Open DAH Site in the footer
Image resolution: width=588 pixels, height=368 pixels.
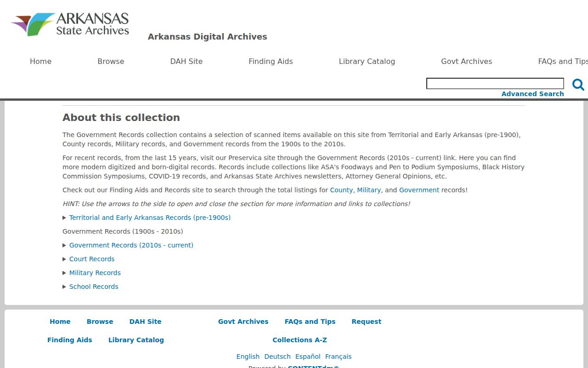tap(145, 322)
